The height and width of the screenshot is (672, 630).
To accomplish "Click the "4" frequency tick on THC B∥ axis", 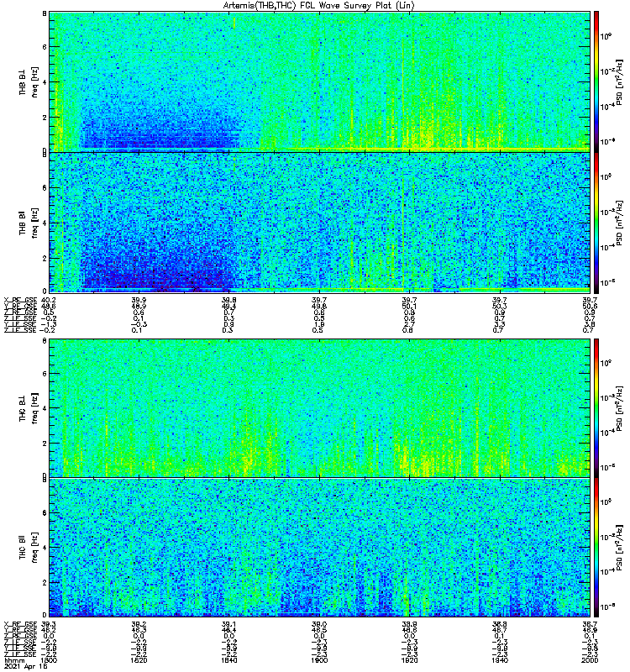I will 45,548.
